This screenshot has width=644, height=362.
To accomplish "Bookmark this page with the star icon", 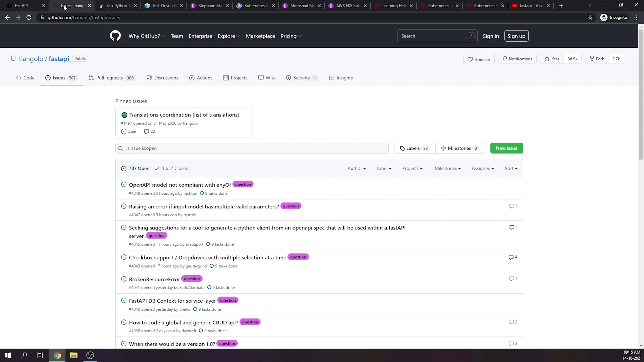I will (590, 17).
